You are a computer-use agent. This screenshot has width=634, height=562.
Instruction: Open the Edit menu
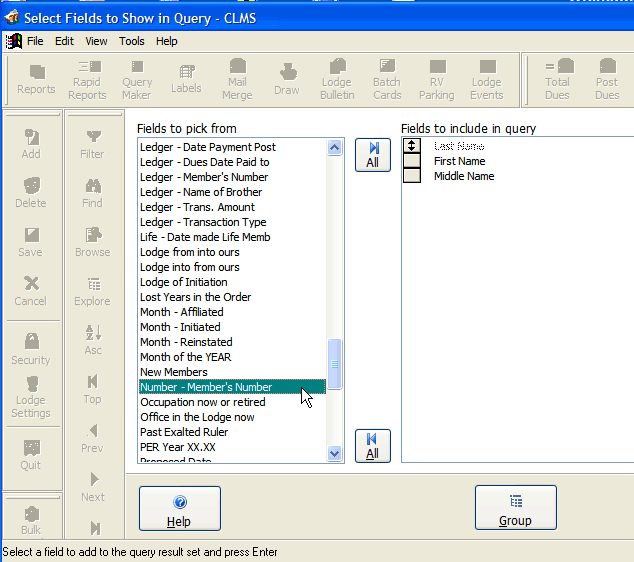pyautogui.click(x=64, y=41)
